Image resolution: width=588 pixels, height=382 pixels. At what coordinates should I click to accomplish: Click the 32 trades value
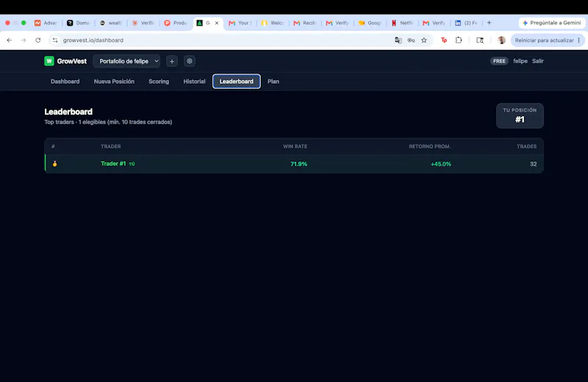[x=534, y=164]
